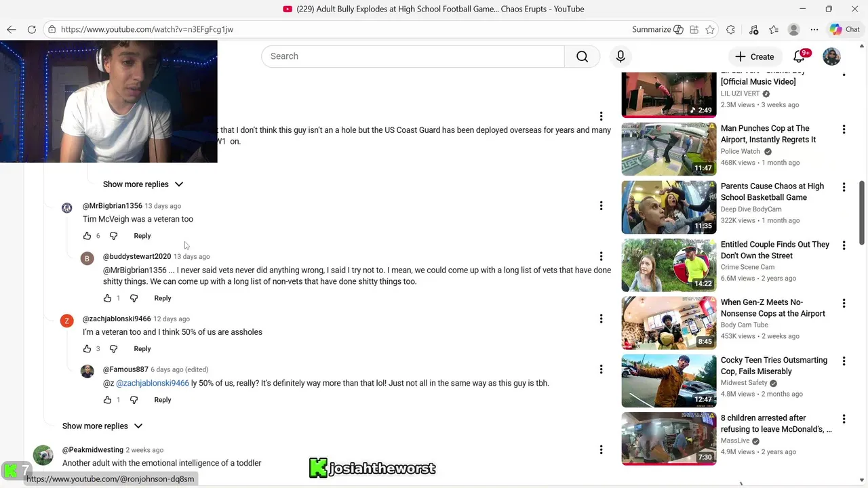Click the URL in address bar
This screenshot has height=488, width=868.
click(x=147, y=29)
